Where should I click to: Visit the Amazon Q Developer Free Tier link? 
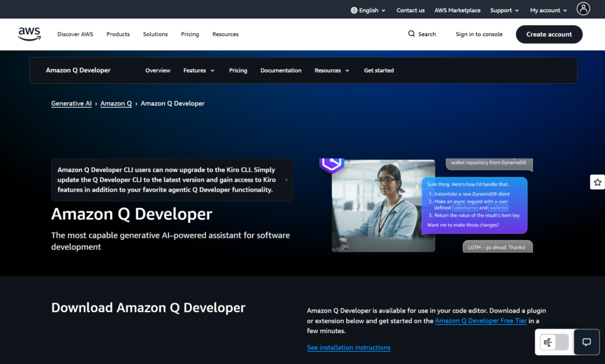pyautogui.click(x=480, y=320)
